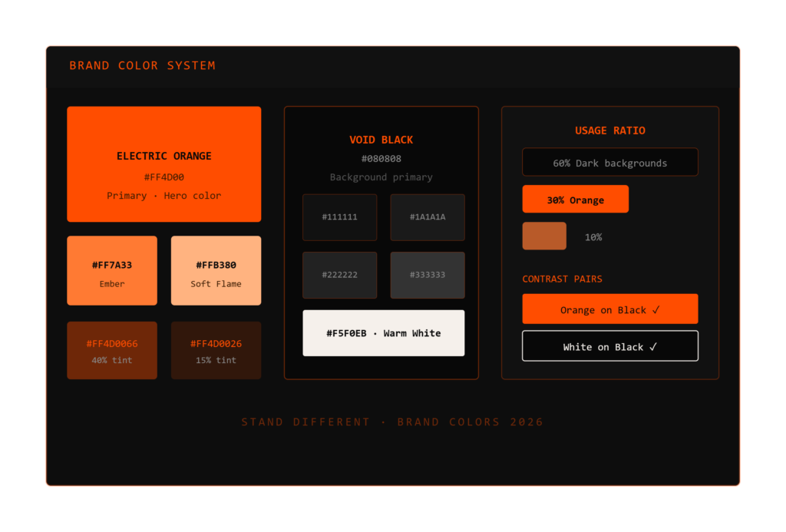
Task: Click the 60% Dark backgrounds bar
Action: point(610,162)
